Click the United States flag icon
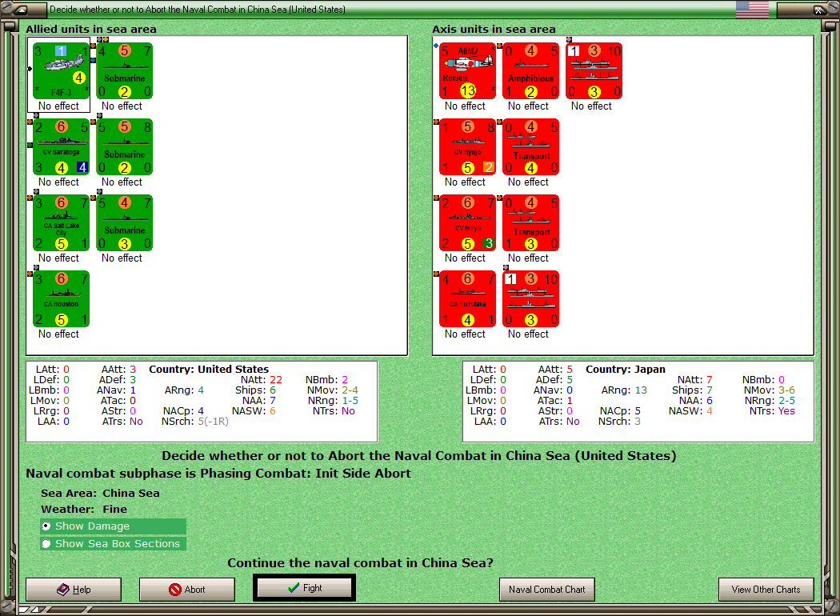840x616 pixels. click(752, 9)
